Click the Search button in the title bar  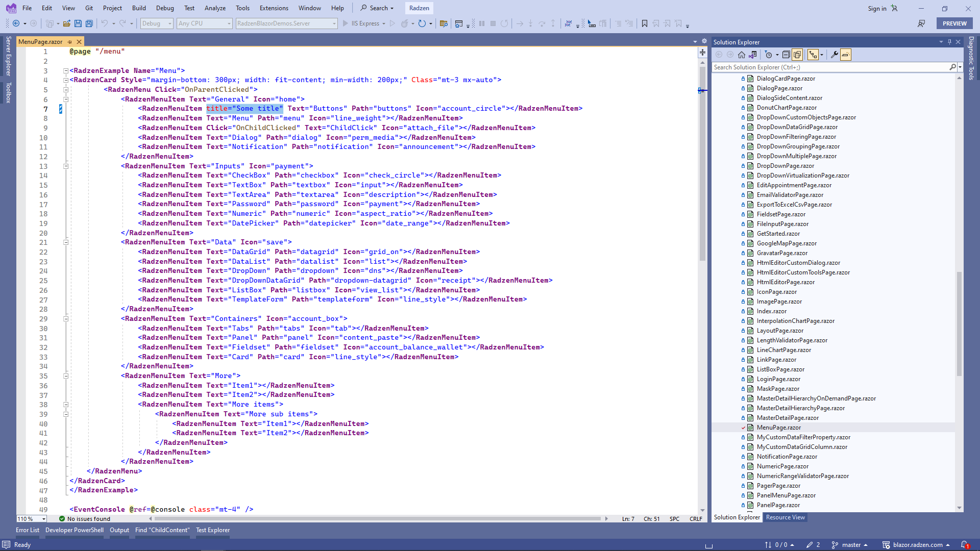click(377, 8)
